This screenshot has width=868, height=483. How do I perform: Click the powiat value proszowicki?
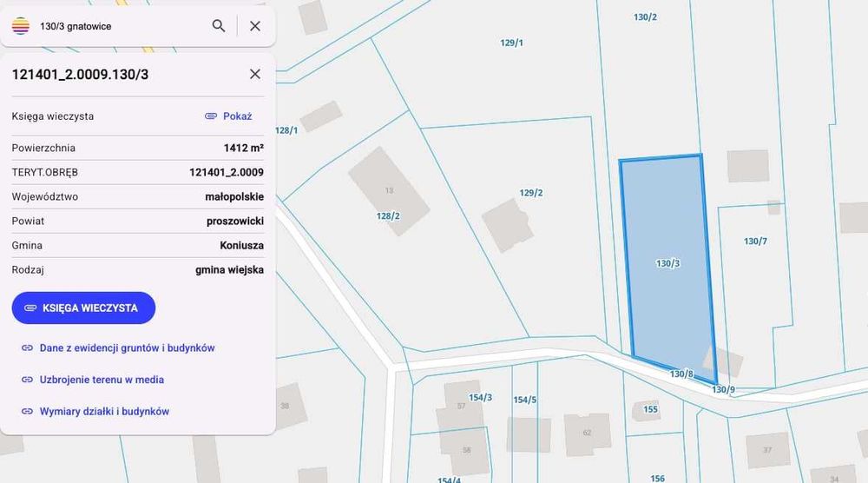pos(235,221)
